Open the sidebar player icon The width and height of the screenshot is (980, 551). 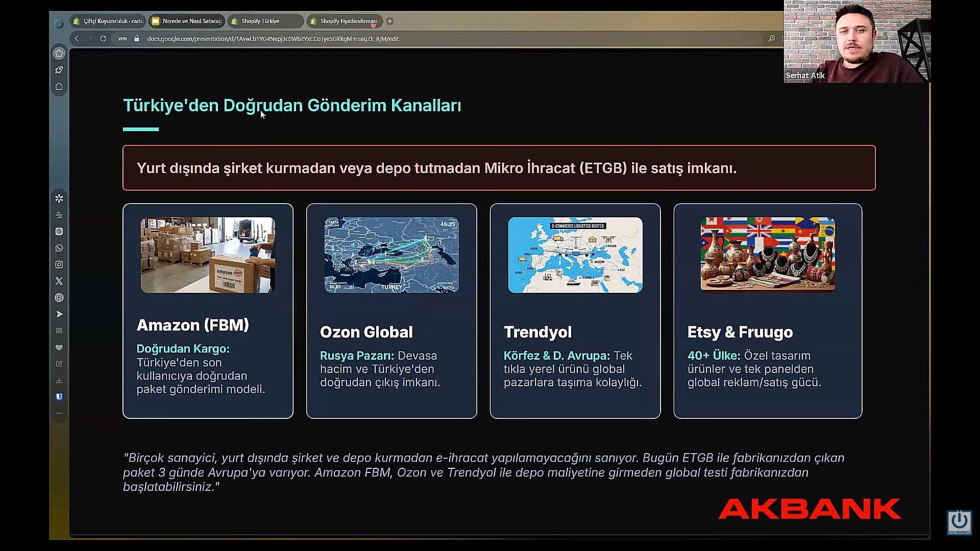(59, 297)
